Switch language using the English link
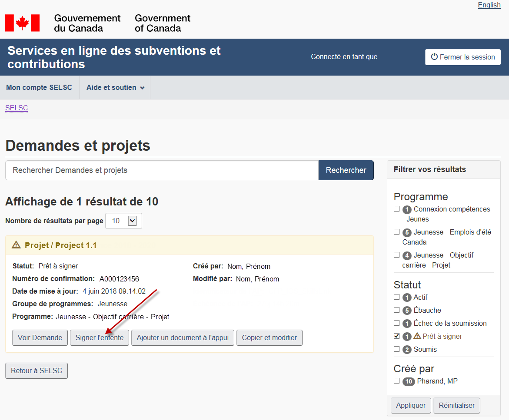 pos(489,5)
